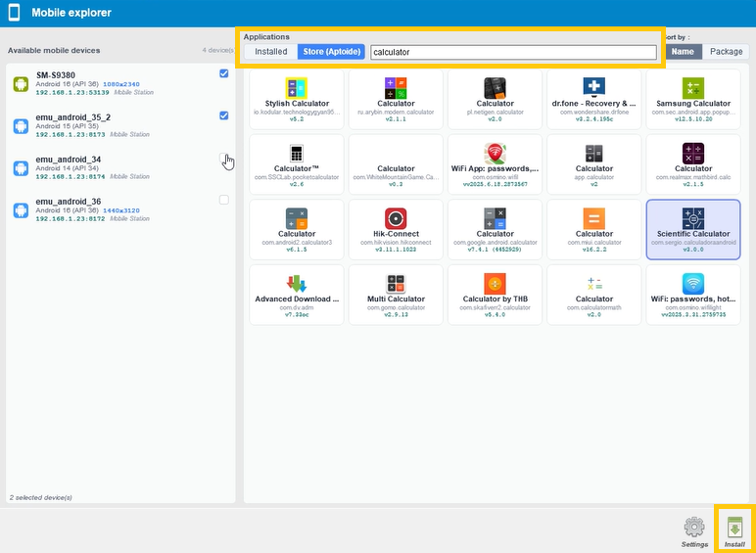Viewport: 756px width, 553px height.
Task: Sort applications by Package
Action: pos(726,52)
